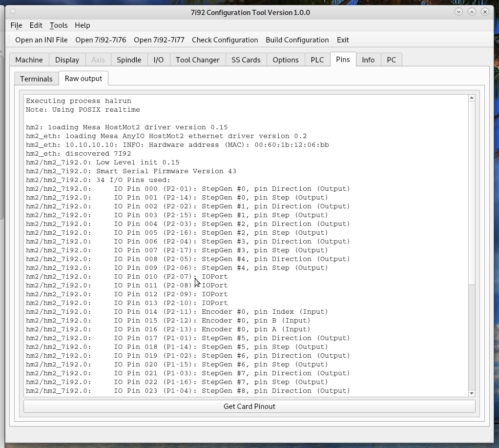Screen dimensions: 499x448
Task: Switch to the Tool Changer tab
Action: coord(198,60)
